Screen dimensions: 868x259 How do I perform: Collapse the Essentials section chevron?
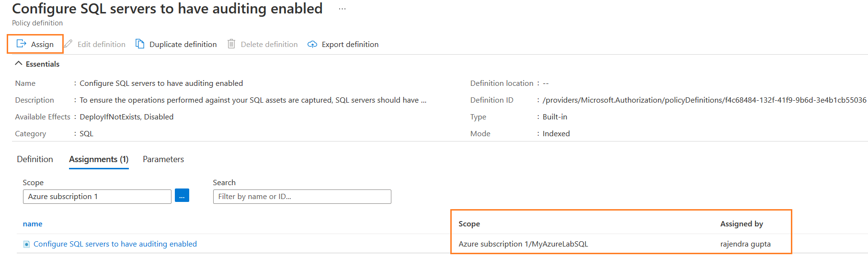click(x=19, y=63)
